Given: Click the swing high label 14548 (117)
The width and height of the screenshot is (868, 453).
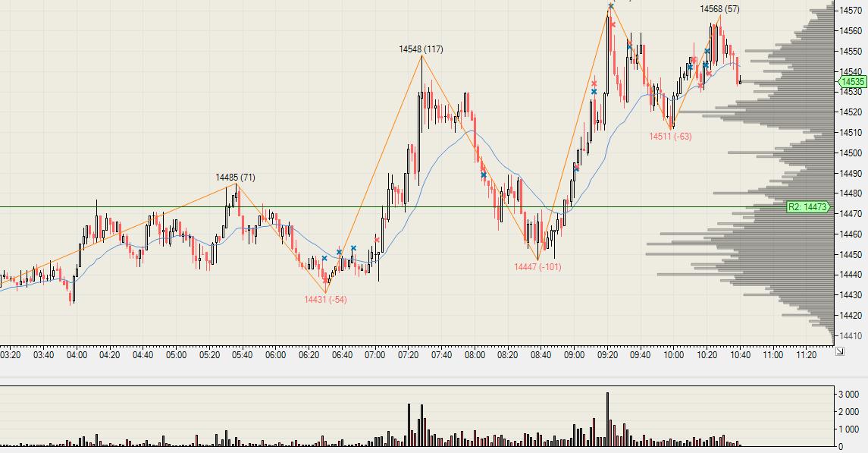Looking at the screenshot, I should 421,49.
